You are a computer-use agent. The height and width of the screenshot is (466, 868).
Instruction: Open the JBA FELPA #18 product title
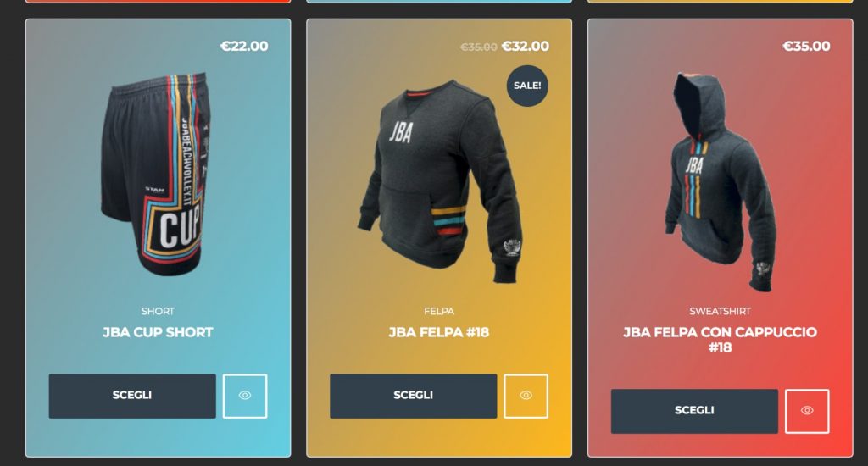439,332
